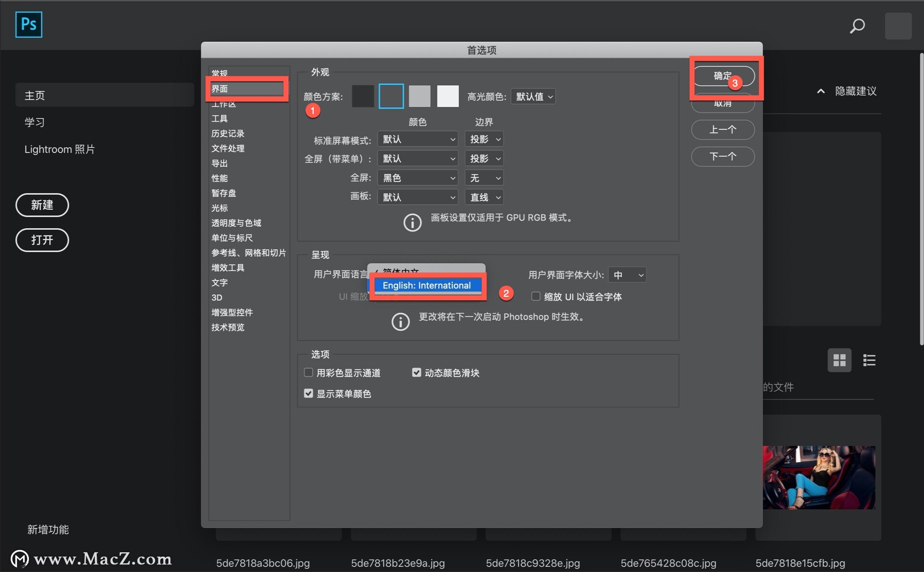The width and height of the screenshot is (924, 572).
Task: Select 界面 preferences category
Action: pyautogui.click(x=247, y=89)
